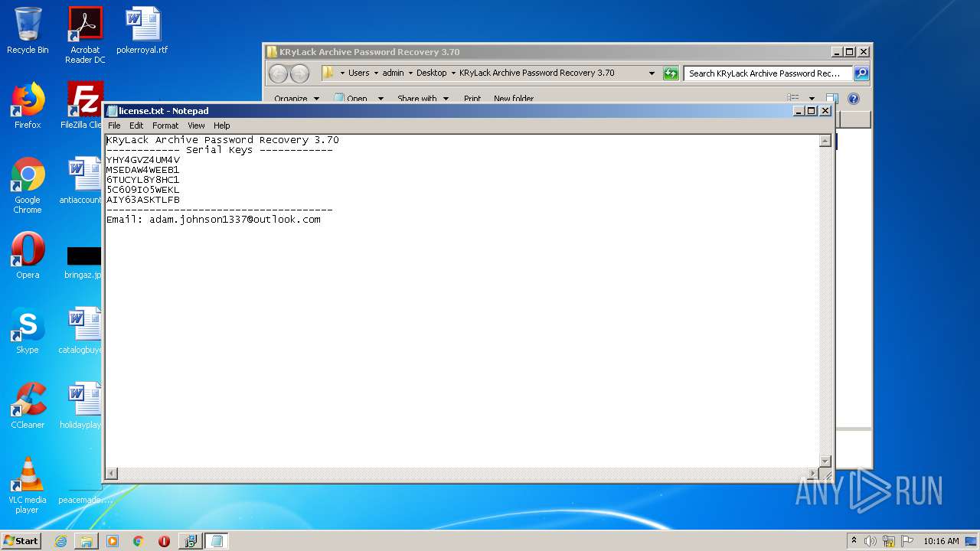The width and height of the screenshot is (980, 551).
Task: Open Notepad View menu
Action: 197,126
